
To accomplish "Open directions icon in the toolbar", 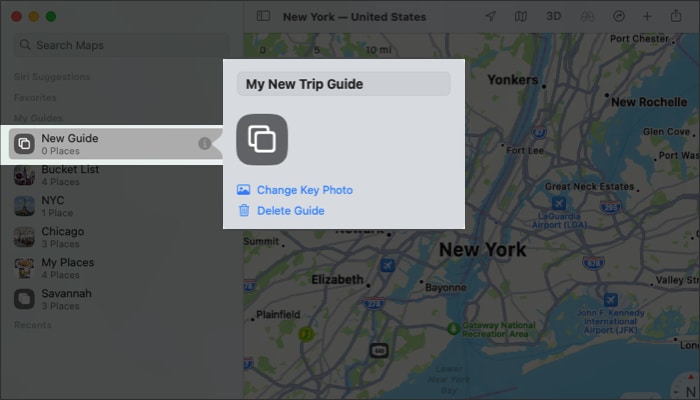I will click(x=619, y=17).
